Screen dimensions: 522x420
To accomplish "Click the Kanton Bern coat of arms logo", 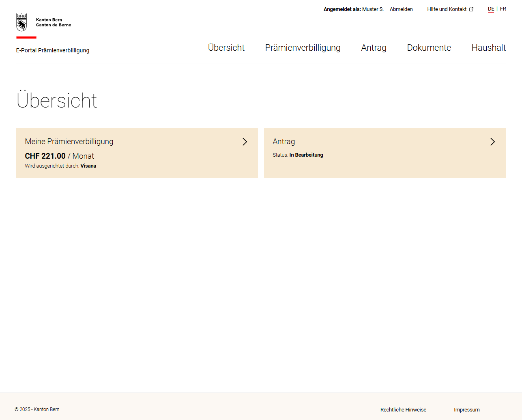I will pos(21,22).
